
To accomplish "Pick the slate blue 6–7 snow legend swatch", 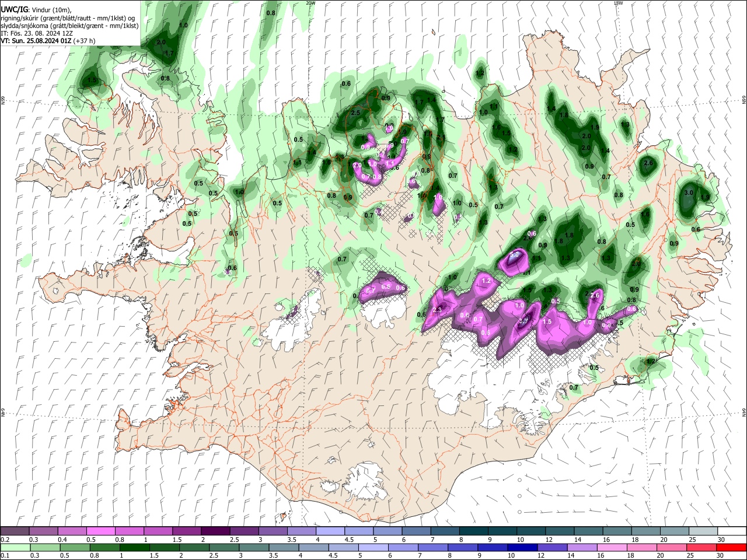I will click(x=416, y=531).
